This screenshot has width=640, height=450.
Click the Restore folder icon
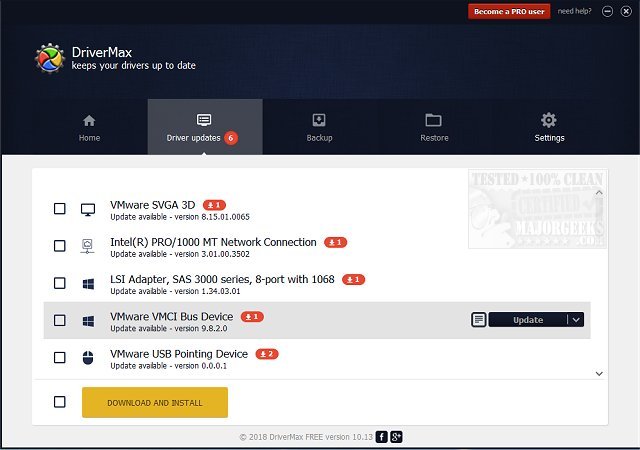(433, 120)
